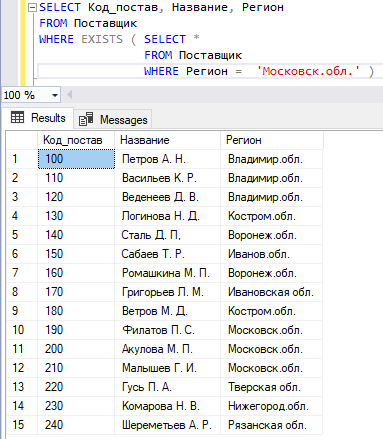Click the cell Васильев К. Р.
The image size is (383, 439).
(167, 178)
